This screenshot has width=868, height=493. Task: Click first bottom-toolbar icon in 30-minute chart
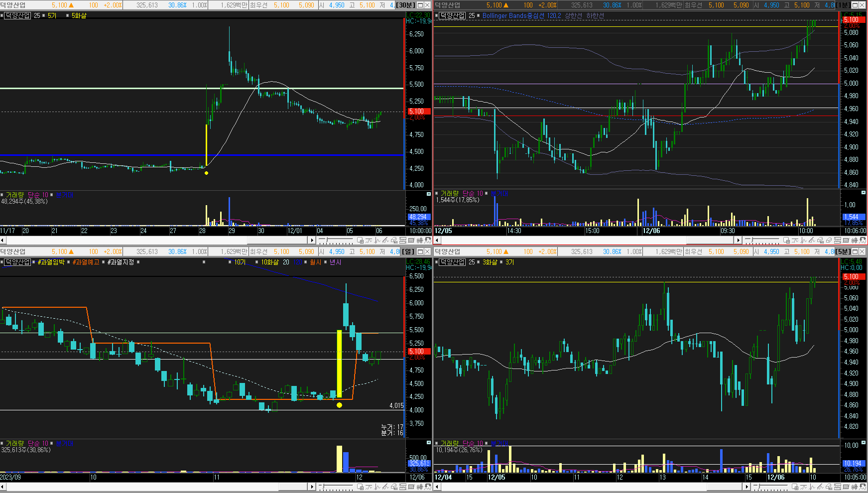click(360, 241)
